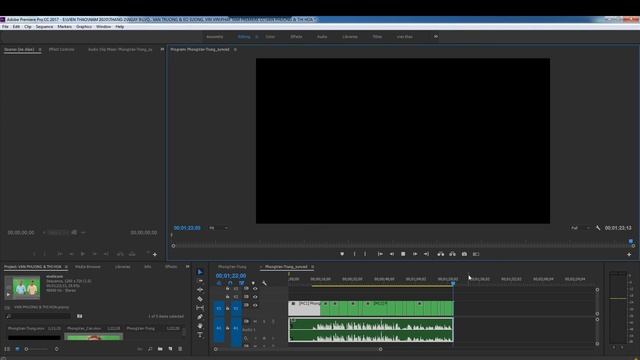This screenshot has height=360, width=640.
Task: Go to In point
Action: tap(380, 254)
